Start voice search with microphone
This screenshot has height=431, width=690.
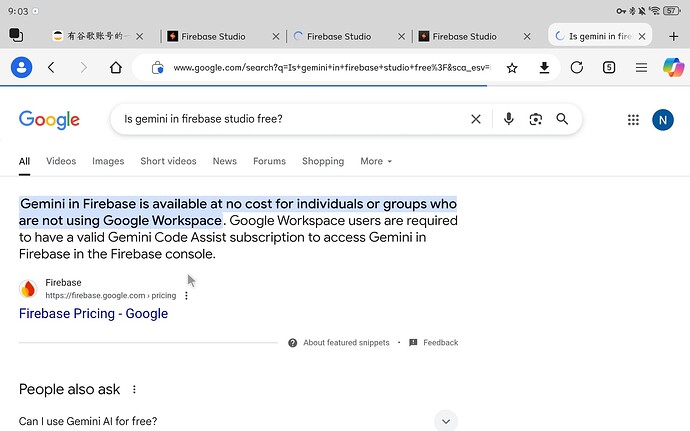click(x=509, y=119)
